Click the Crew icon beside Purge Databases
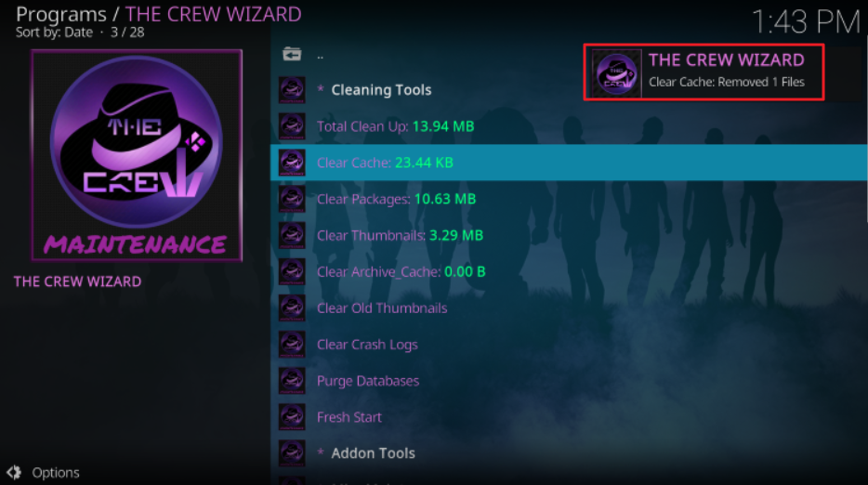868x485 pixels. (292, 381)
